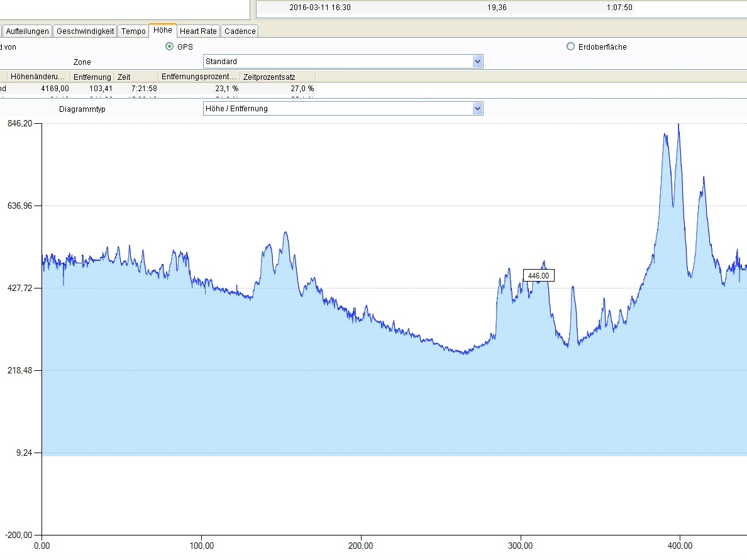
Task: Select the Tempo tab
Action: [133, 31]
